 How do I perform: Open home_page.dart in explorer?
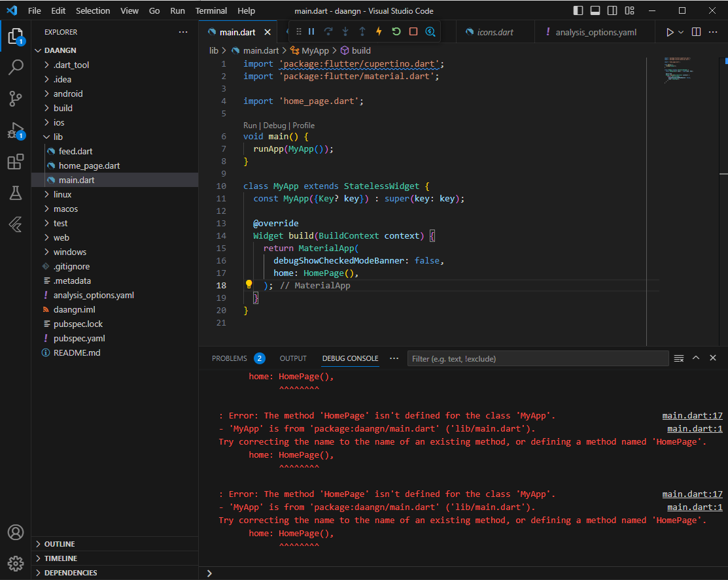coord(89,165)
